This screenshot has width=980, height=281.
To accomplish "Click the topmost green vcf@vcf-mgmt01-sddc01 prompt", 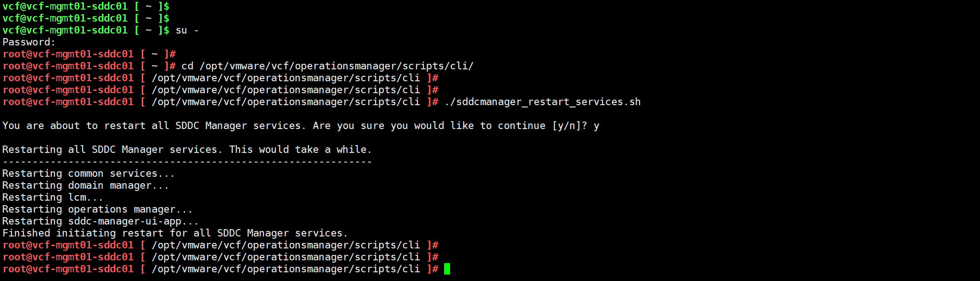I will [x=65, y=6].
